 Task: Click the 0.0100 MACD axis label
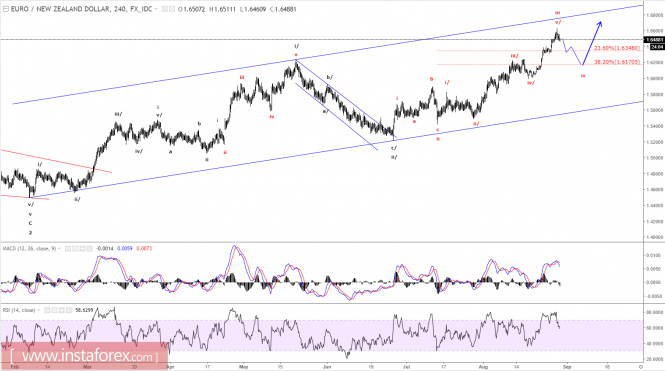point(655,256)
